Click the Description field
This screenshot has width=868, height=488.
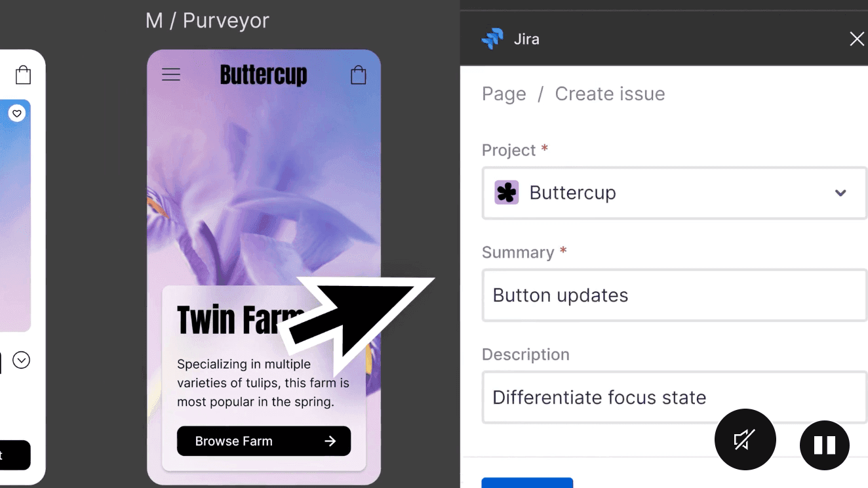(674, 397)
